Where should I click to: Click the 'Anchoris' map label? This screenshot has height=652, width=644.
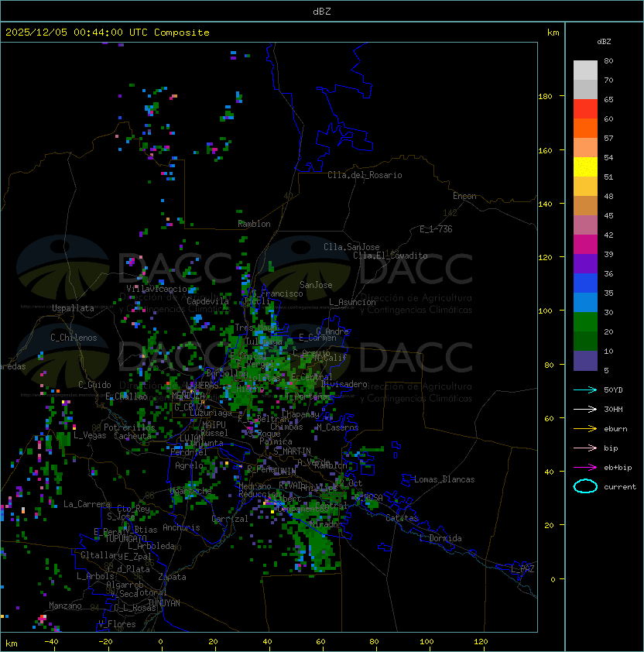coord(181,527)
